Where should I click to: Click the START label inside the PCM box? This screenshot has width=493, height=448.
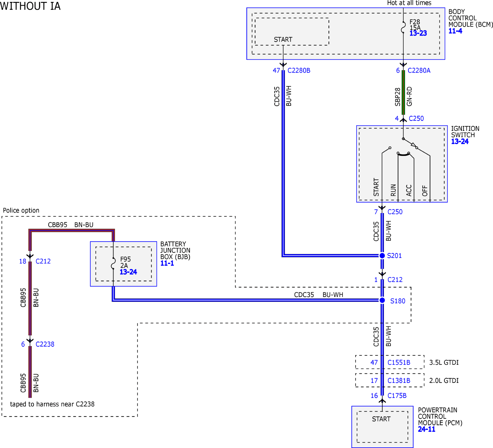(x=381, y=419)
